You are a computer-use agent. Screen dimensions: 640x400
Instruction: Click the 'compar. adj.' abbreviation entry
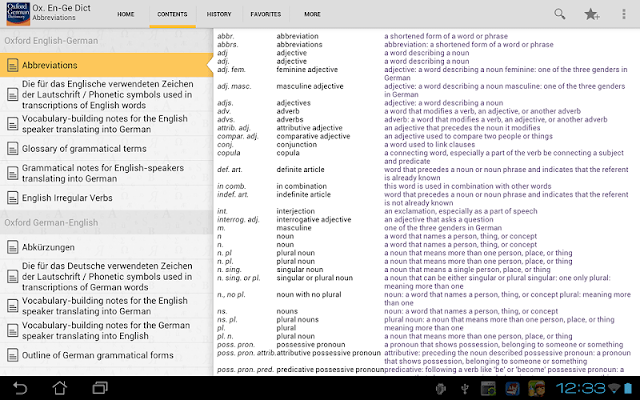pos(238,136)
